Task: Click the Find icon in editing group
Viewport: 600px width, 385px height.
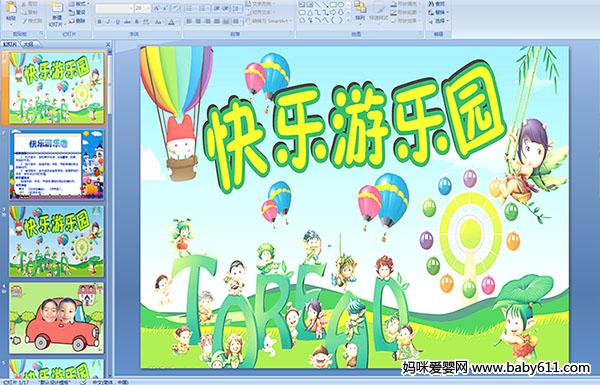Action: tap(437, 4)
